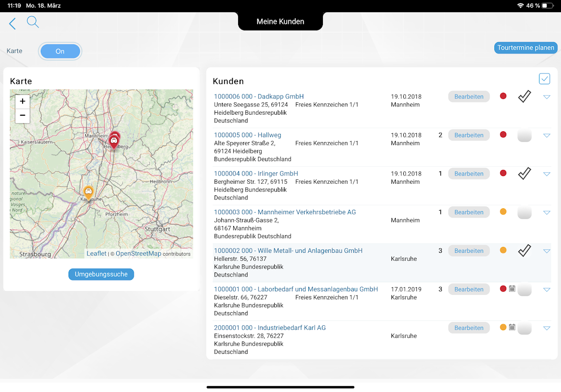Click the date 17.01.2019 in Laborbedarf row
The image size is (561, 392).
tap(406, 289)
